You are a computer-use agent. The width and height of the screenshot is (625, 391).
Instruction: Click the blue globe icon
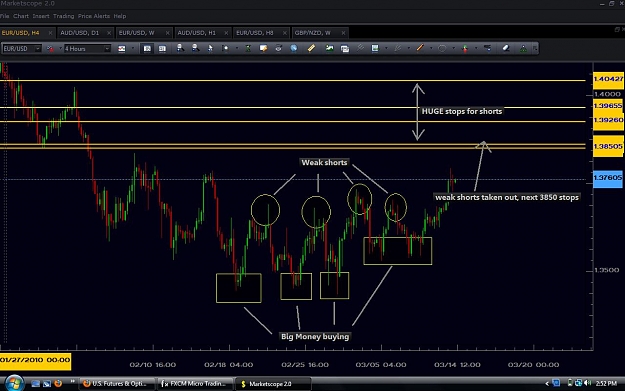294,48
